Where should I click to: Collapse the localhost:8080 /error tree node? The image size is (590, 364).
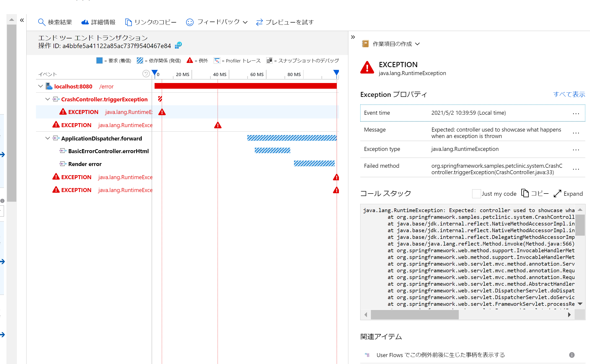pyautogui.click(x=40, y=86)
